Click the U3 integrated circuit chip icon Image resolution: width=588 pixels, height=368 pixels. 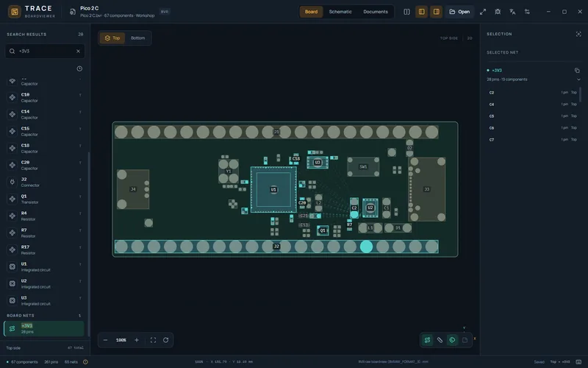(12, 300)
